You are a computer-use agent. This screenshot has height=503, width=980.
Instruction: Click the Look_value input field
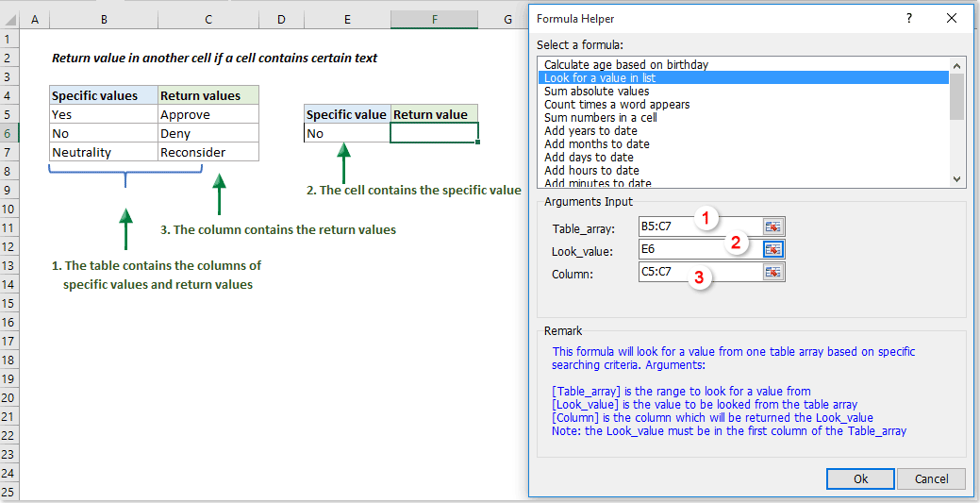701,249
